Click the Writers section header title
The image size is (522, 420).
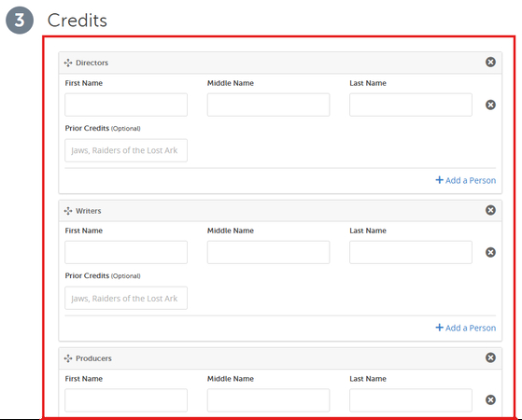(x=88, y=211)
